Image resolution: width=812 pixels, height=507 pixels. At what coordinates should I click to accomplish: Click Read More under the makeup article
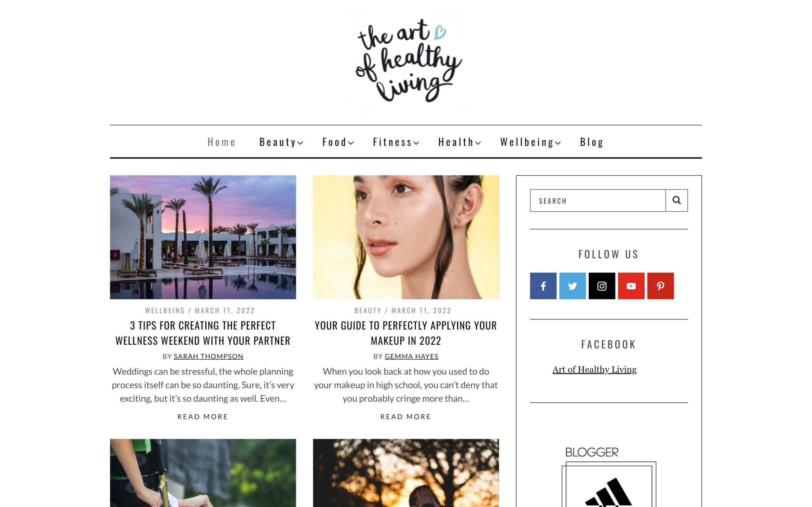pyautogui.click(x=406, y=416)
